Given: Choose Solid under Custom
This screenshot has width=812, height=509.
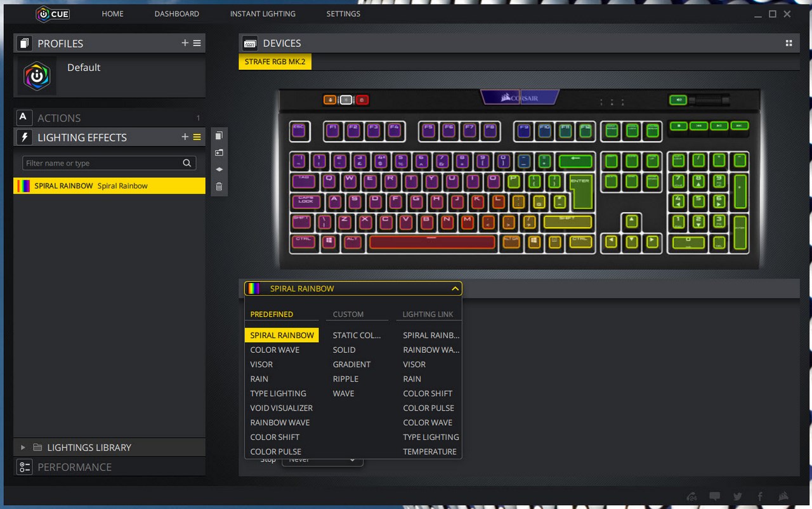Looking at the screenshot, I should pos(344,350).
